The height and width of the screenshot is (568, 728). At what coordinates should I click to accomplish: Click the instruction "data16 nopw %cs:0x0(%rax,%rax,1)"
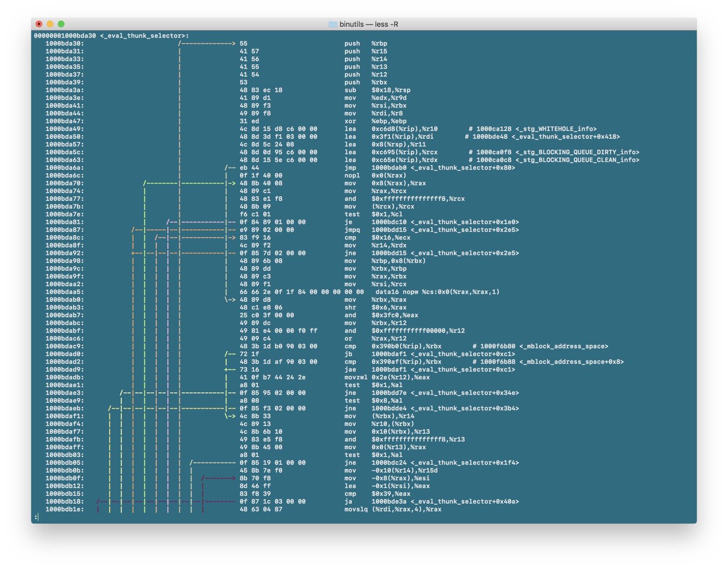click(x=437, y=292)
